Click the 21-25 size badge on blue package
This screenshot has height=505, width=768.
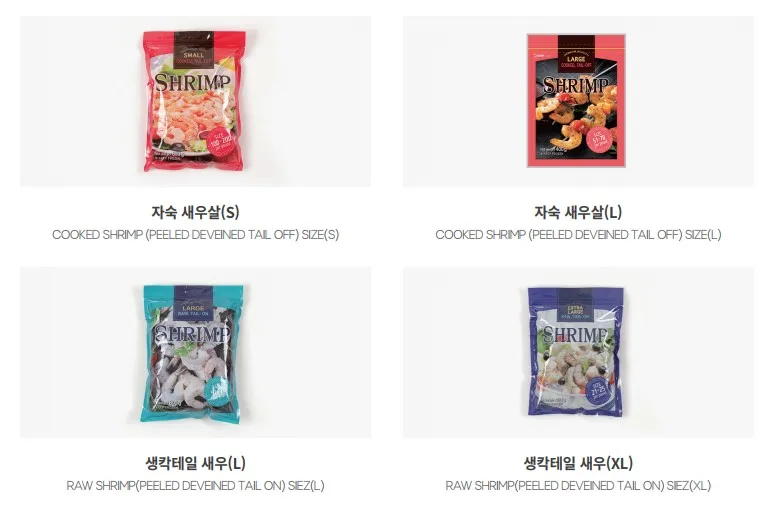point(600,390)
